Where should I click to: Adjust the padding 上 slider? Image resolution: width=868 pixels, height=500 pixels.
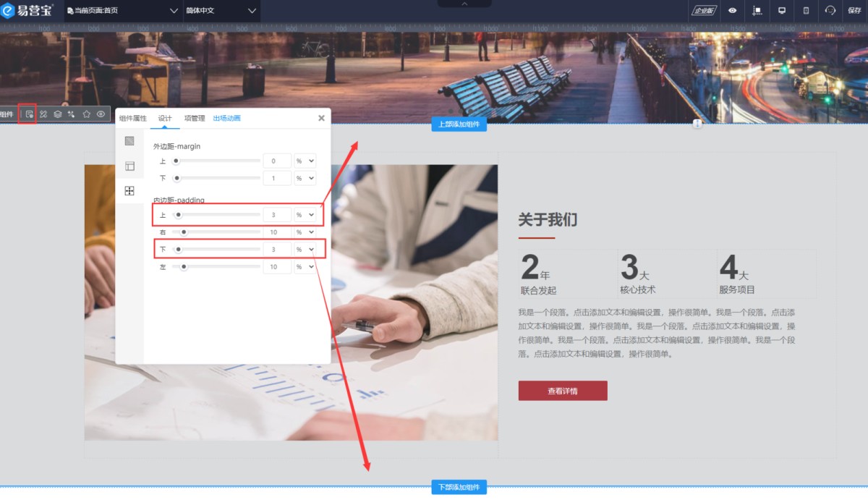[216, 215]
